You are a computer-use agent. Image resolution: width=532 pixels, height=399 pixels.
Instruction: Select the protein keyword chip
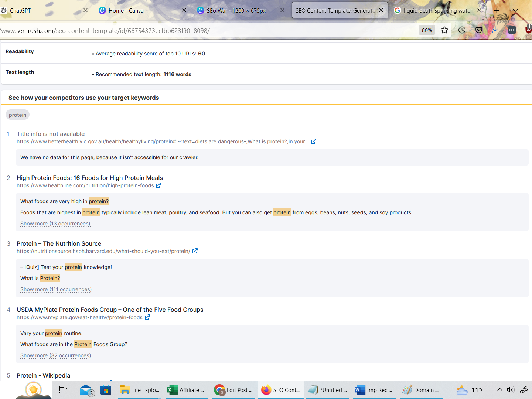point(17,115)
